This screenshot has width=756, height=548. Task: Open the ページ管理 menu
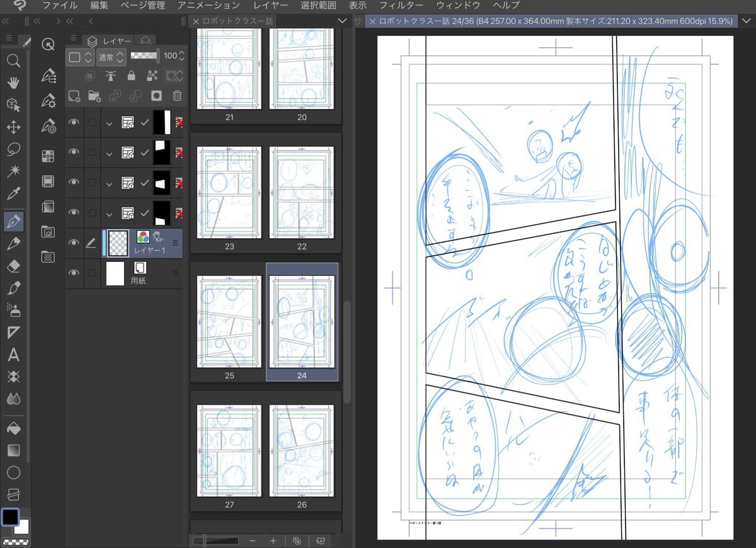[143, 6]
